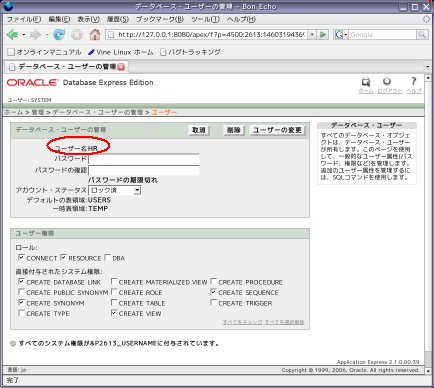
Task: Toggle the CONNECT role checkbox
Action: (x=21, y=258)
